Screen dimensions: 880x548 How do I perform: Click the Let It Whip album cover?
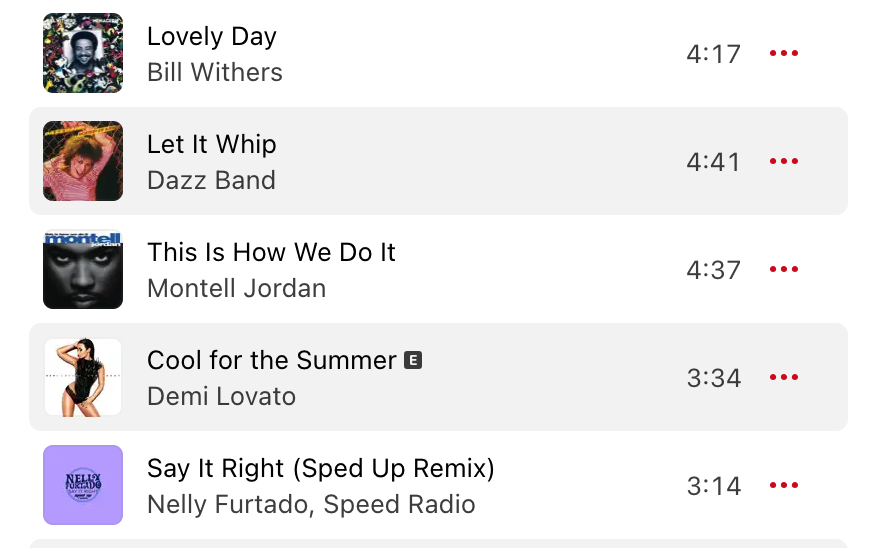click(83, 162)
